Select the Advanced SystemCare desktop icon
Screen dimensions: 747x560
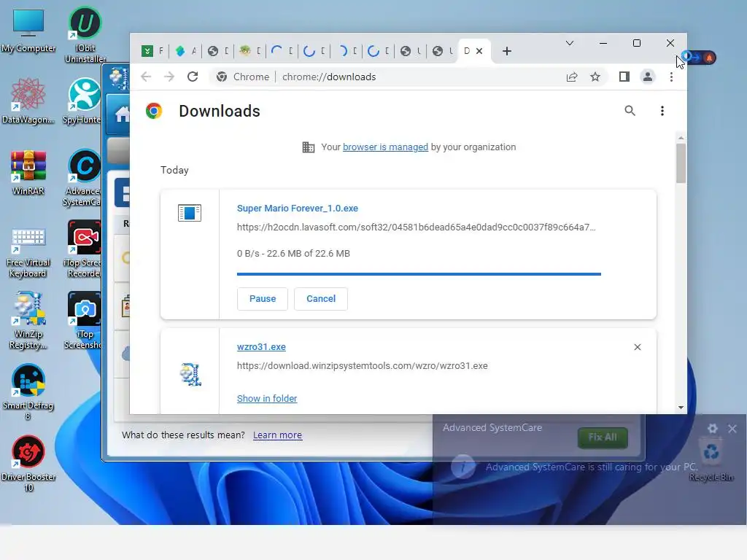tap(82, 178)
